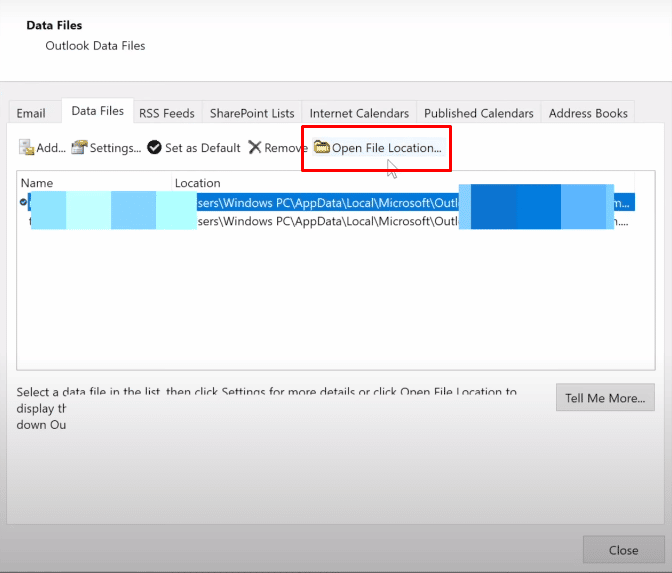Screen dimensions: 672x573
Task: Select the second data file row
Action: click(331, 221)
